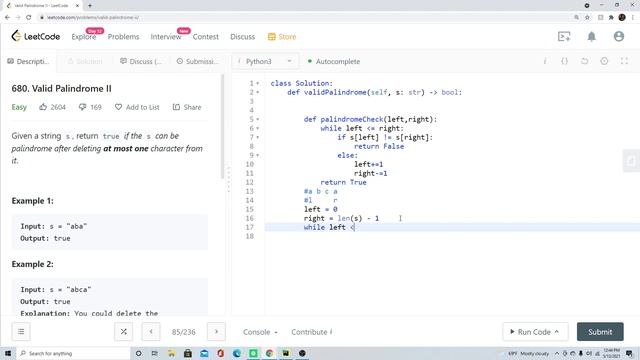Open the Explore menu
This screenshot has height=360, width=640.
[x=84, y=37]
